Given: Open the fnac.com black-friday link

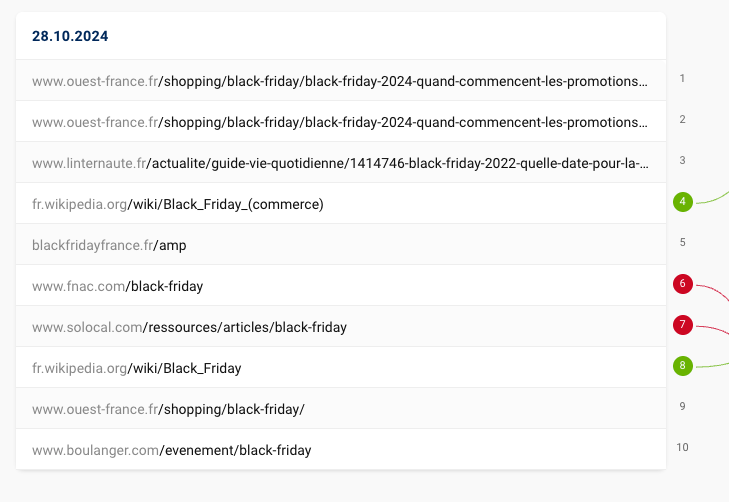Looking at the screenshot, I should coord(117,286).
